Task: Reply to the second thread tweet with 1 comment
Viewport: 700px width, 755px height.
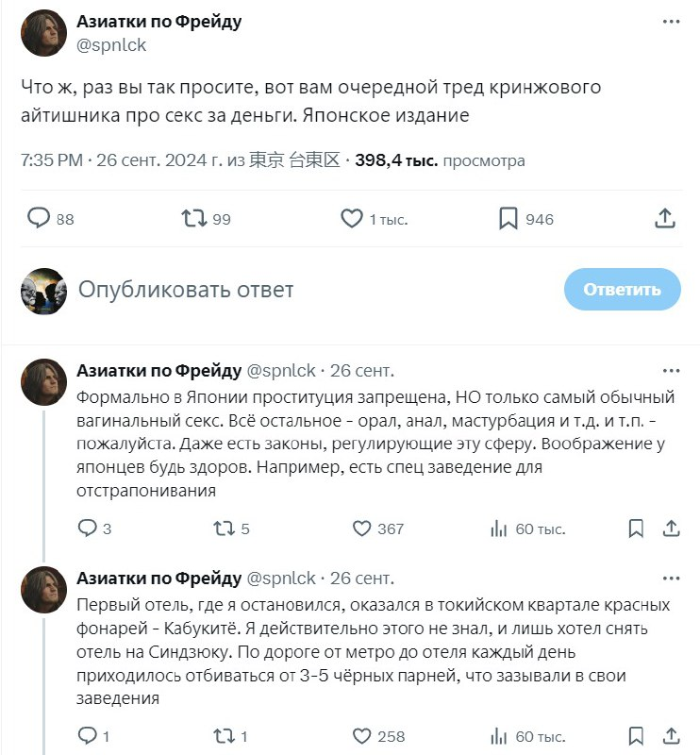Action: pos(87,736)
